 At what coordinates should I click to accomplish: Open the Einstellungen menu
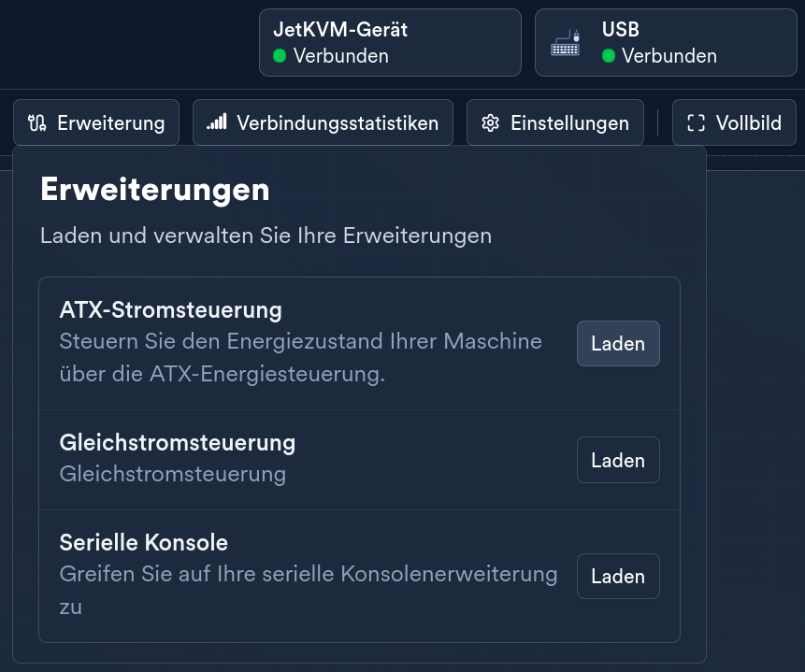point(555,122)
